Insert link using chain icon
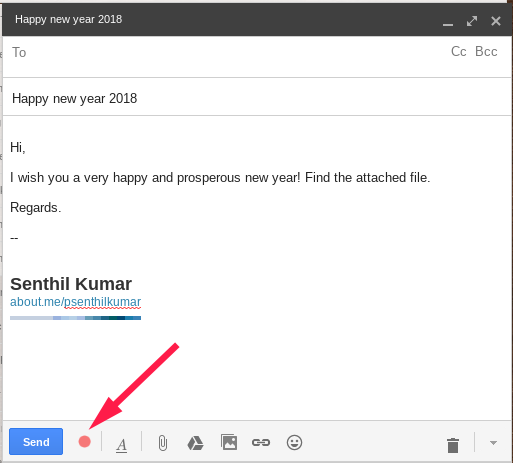This screenshot has height=463, width=513. pyautogui.click(x=261, y=442)
